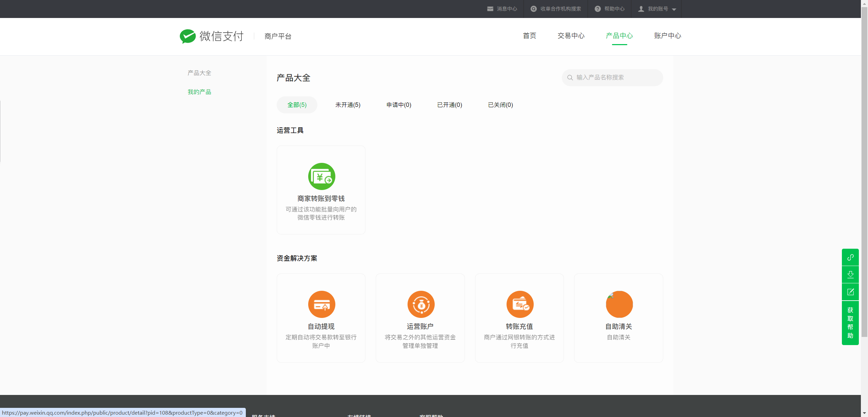Click 商户平台 text beside the logo
Image resolution: width=868 pixels, height=417 pixels.
coord(278,36)
